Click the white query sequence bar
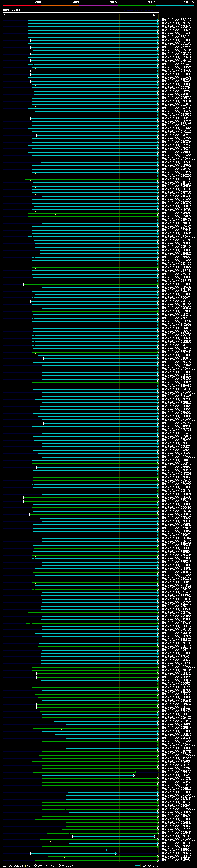This screenshot has height=868, width=197. [81, 13]
